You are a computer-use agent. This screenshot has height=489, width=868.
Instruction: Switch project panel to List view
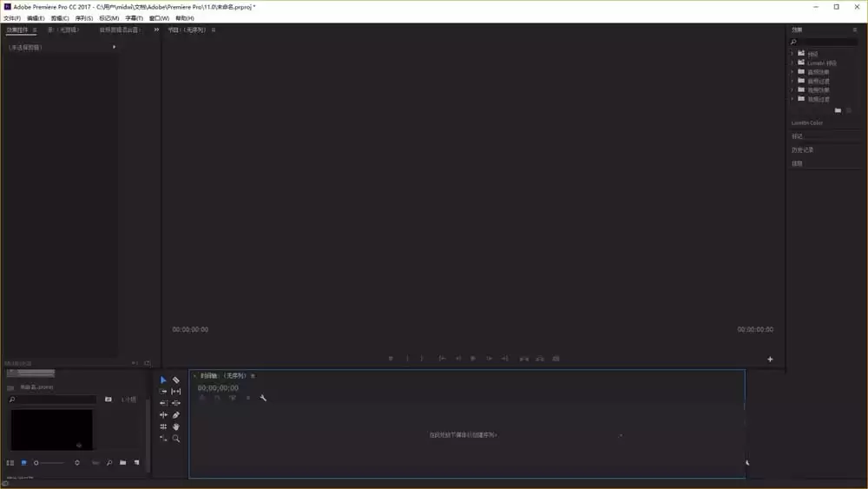[x=10, y=462]
